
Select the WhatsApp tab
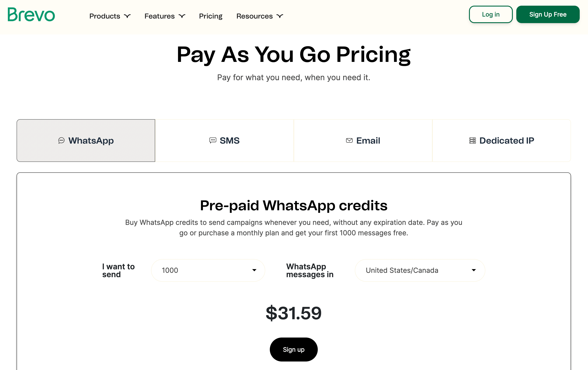[x=86, y=140]
